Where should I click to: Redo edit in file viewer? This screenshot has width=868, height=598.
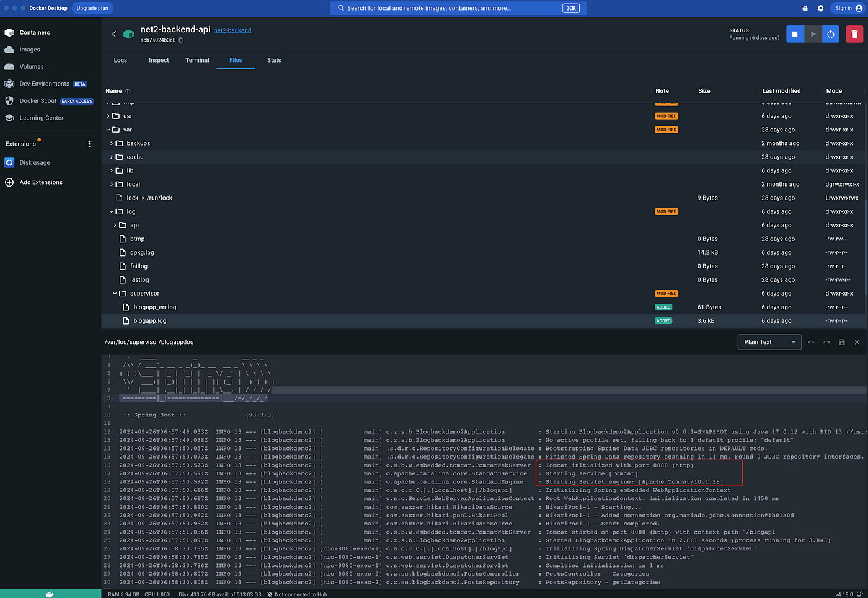pyautogui.click(x=826, y=342)
